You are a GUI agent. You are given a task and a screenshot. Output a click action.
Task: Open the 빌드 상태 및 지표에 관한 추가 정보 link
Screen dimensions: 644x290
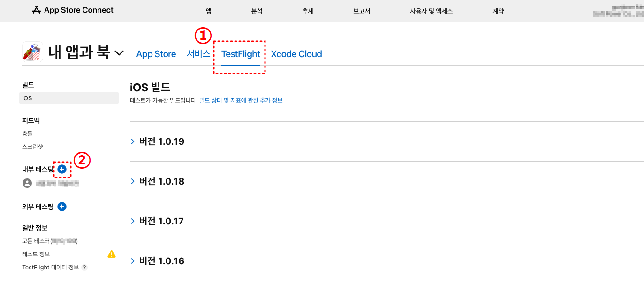tap(241, 100)
